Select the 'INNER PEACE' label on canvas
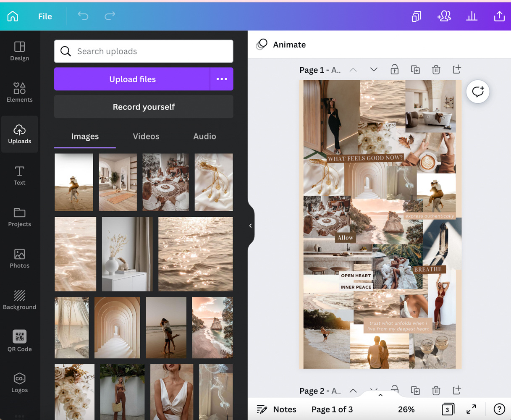511x420 pixels. 356,287
